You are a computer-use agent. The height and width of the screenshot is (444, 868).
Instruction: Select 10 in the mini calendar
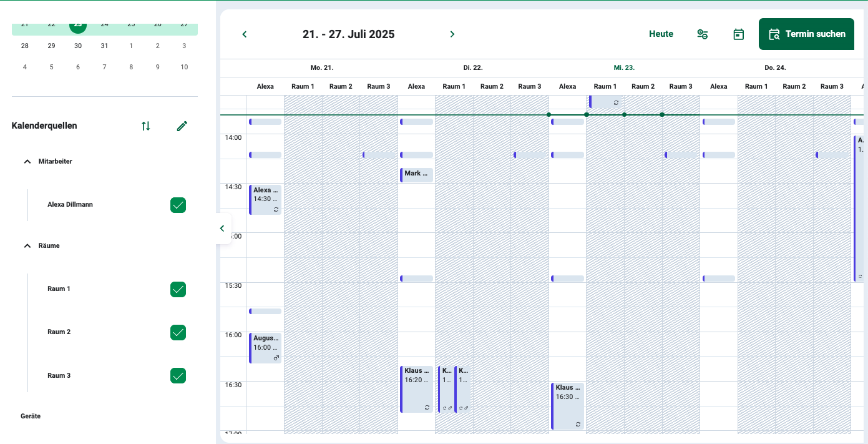[184, 67]
